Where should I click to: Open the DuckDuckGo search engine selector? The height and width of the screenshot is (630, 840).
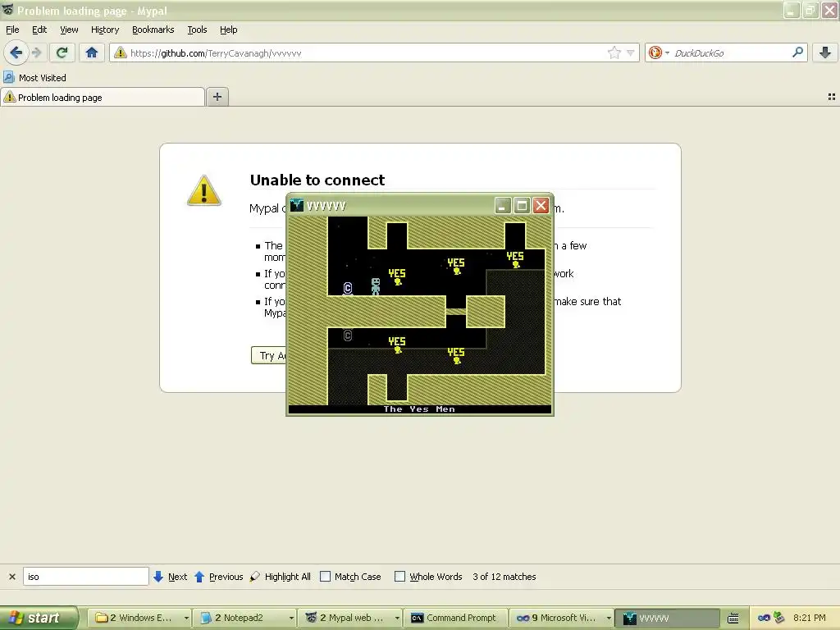click(x=659, y=52)
